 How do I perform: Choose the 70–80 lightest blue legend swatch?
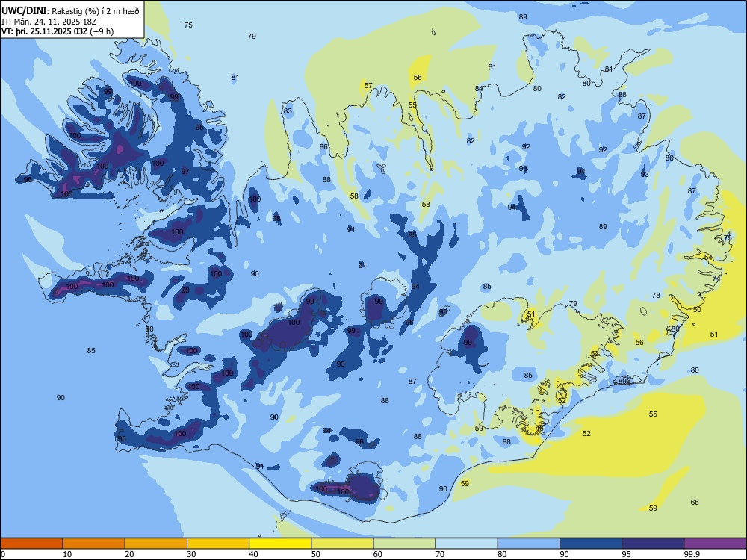point(466,544)
